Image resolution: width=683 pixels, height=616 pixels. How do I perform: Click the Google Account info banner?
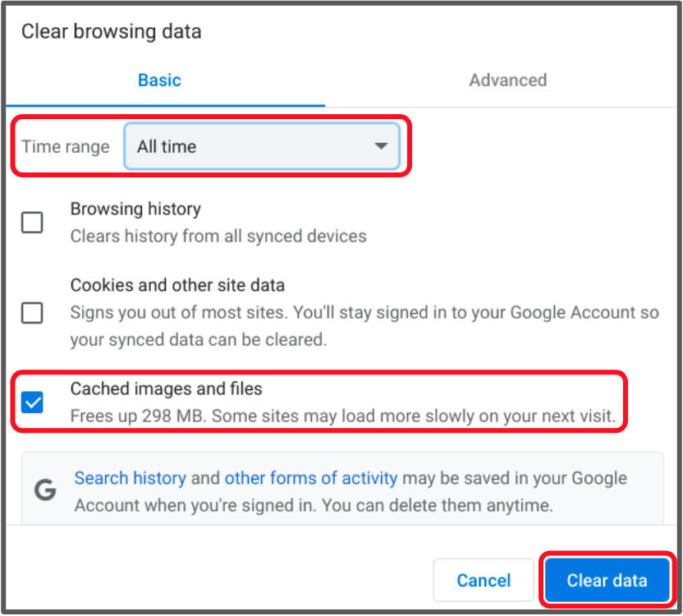342,488
